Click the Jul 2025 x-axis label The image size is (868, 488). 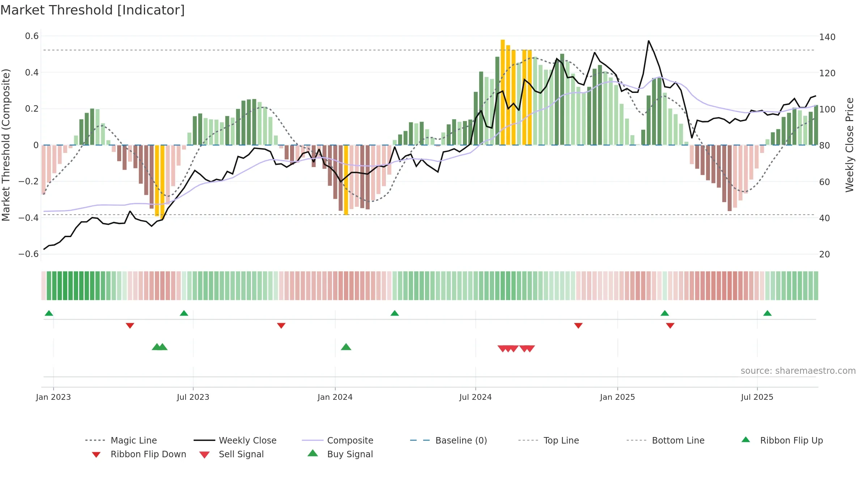pyautogui.click(x=757, y=397)
